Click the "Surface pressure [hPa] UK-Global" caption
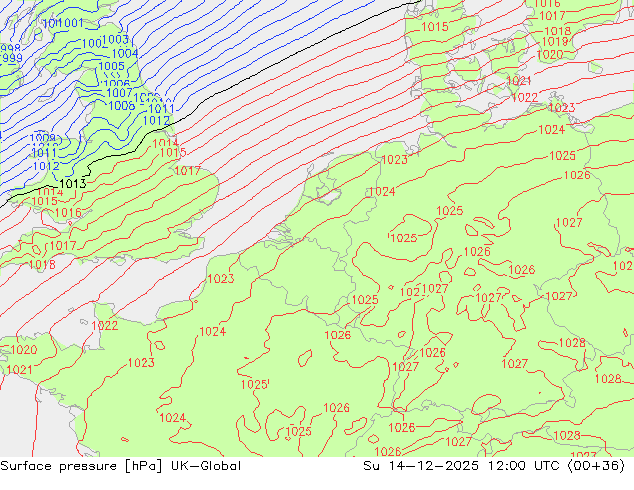 [120, 466]
